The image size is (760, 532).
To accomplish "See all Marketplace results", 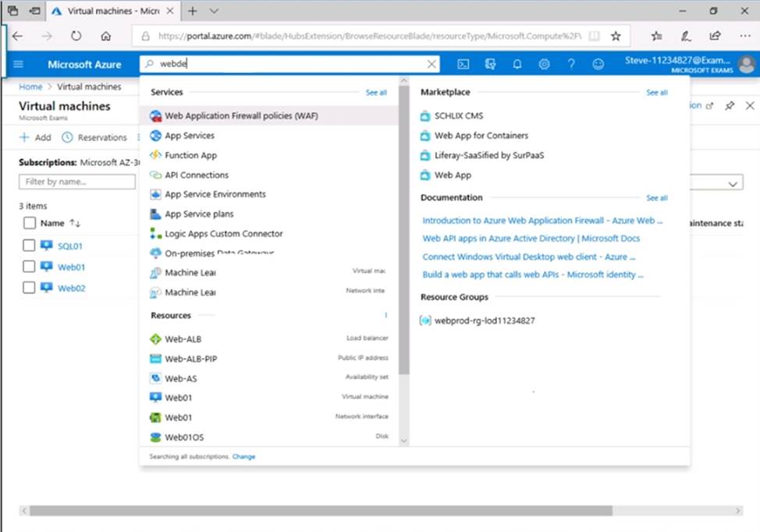I will [x=656, y=92].
